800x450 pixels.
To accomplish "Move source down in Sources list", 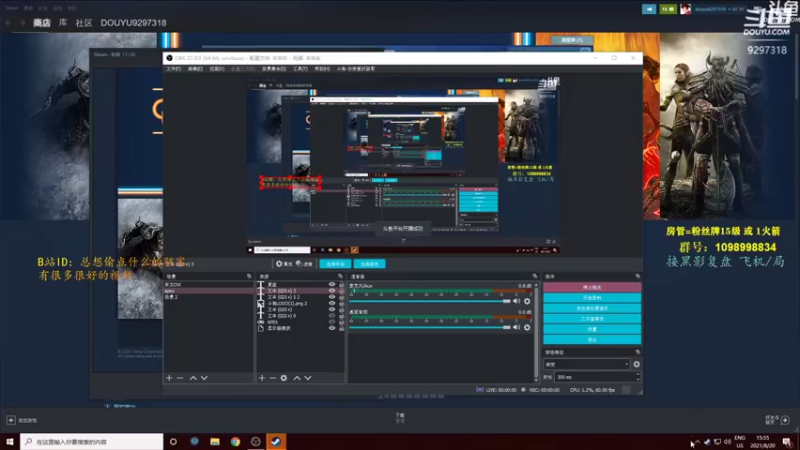I will click(x=308, y=378).
